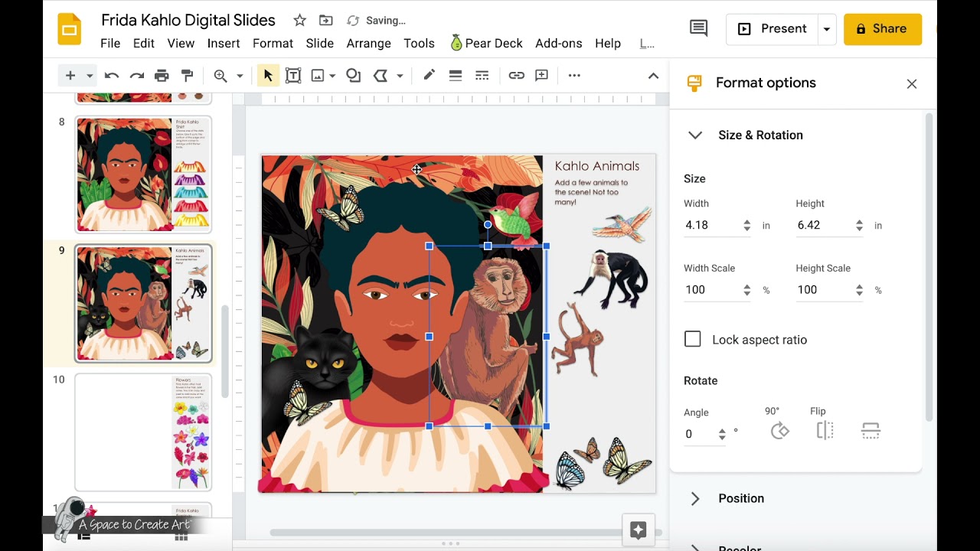
Task: Choose the Select arrow cursor tool
Action: click(268, 75)
